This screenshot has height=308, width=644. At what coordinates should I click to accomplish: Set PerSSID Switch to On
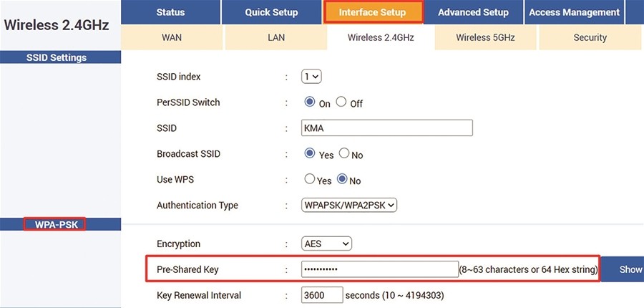[310, 102]
